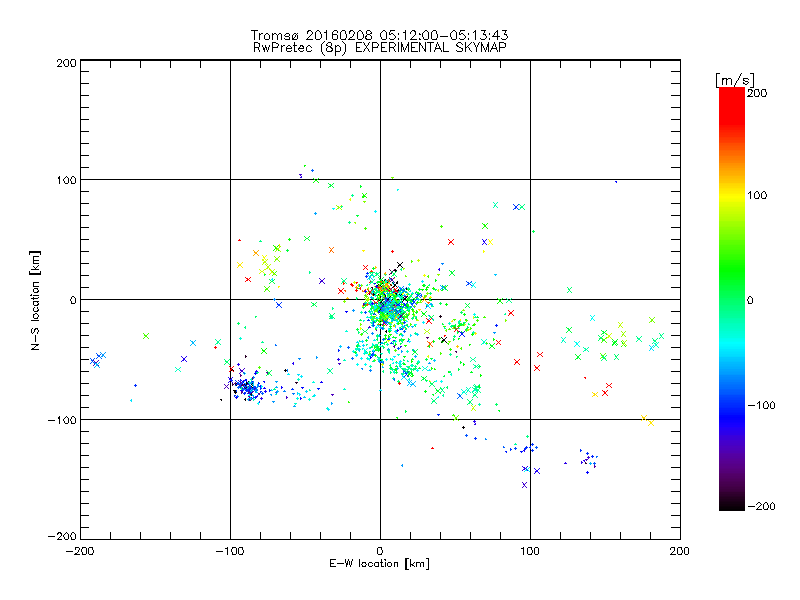Image resolution: width=800 pixels, height=600 pixels.
Task: Click the vertical velocity color bar
Action: 732,299
